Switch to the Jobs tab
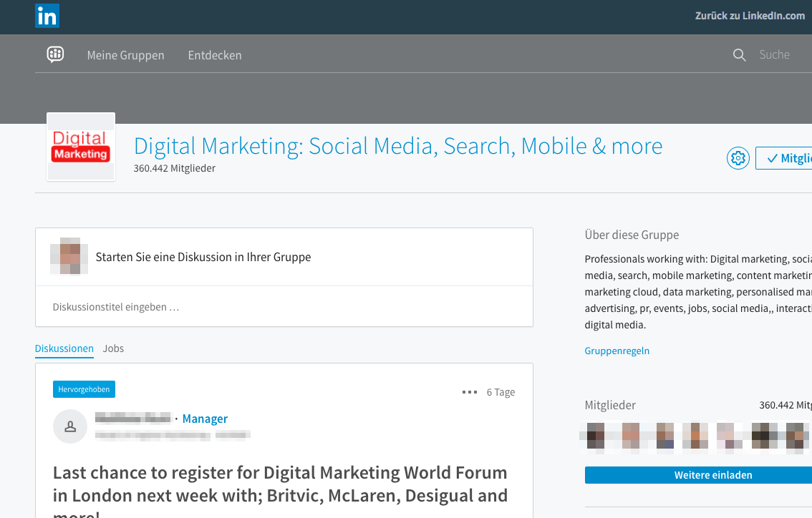The image size is (812, 518). click(113, 348)
